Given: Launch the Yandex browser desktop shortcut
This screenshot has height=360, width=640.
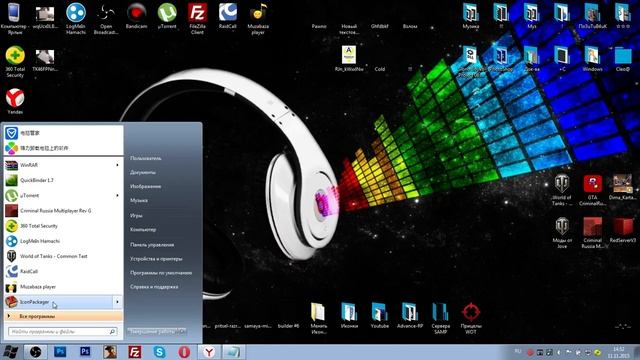Looking at the screenshot, I should (15, 101).
